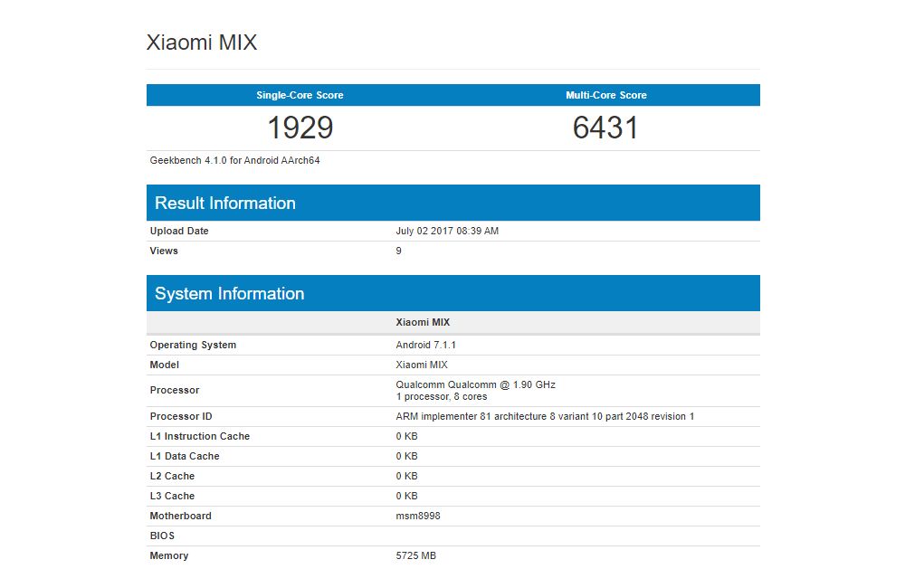Select the Single-Core Score header

point(299,94)
